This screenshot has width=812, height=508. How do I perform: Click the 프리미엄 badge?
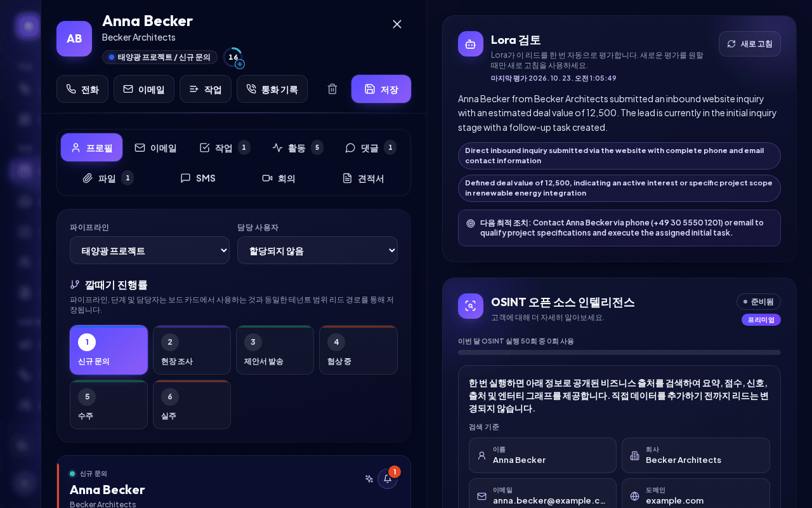[x=761, y=319]
